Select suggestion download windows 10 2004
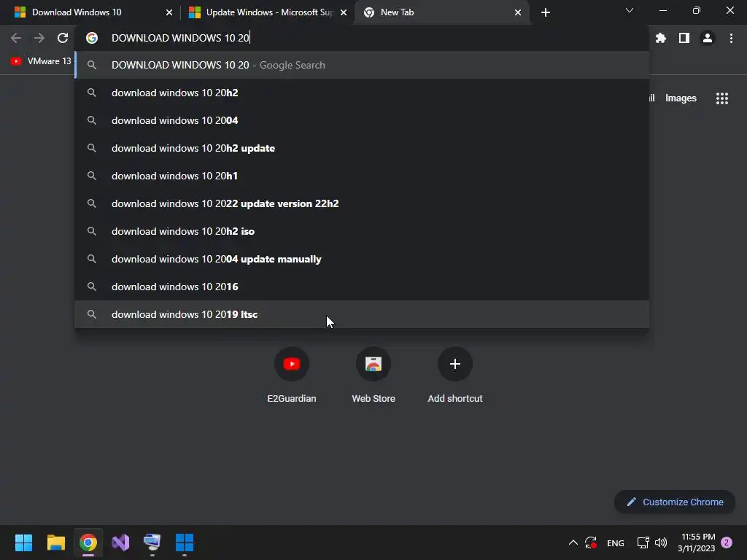 [362, 120]
